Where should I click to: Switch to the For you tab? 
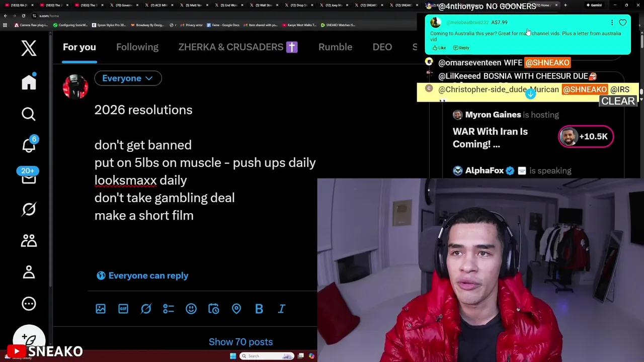[x=79, y=47]
